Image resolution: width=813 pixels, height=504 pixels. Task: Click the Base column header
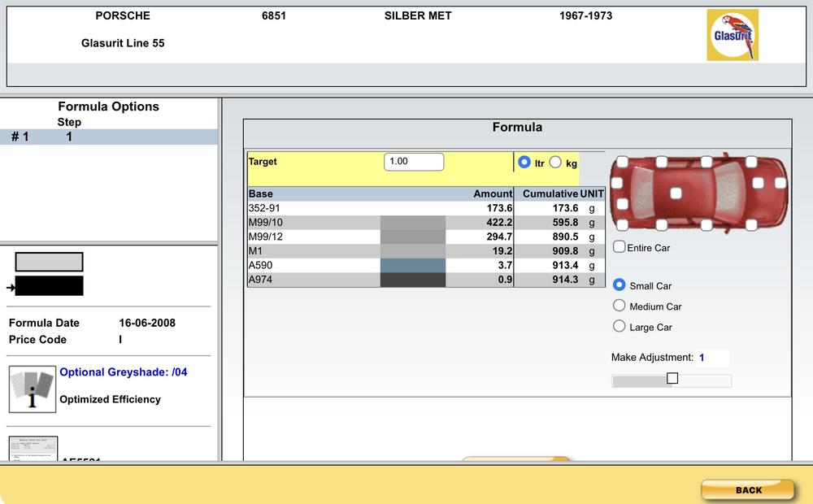pos(261,194)
